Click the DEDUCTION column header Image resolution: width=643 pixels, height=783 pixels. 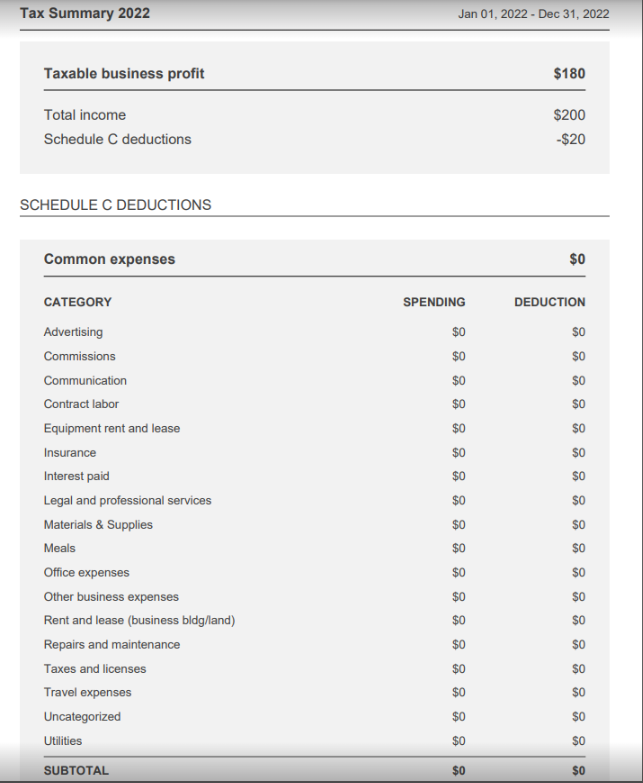pos(550,302)
